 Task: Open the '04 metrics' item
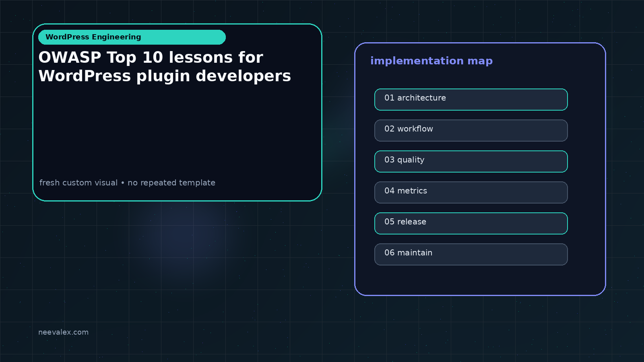tap(471, 192)
